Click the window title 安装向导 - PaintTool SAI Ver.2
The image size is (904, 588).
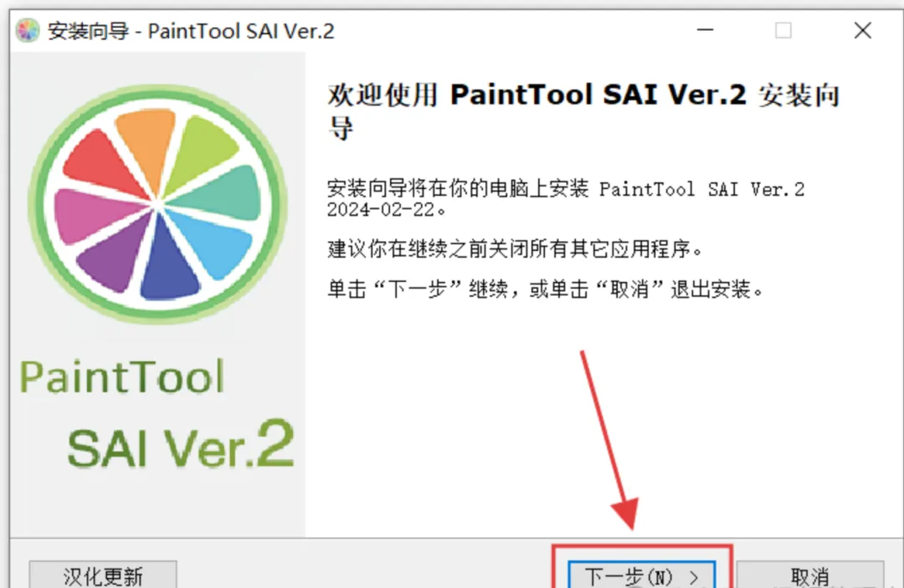191,31
